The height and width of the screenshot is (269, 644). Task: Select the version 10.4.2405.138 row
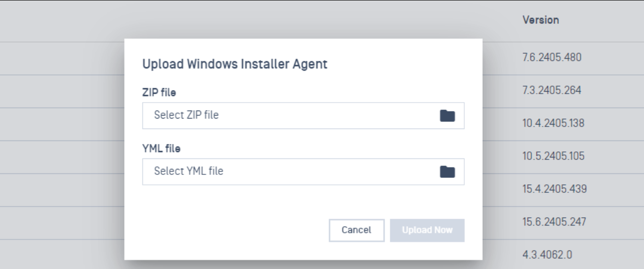pos(553,124)
